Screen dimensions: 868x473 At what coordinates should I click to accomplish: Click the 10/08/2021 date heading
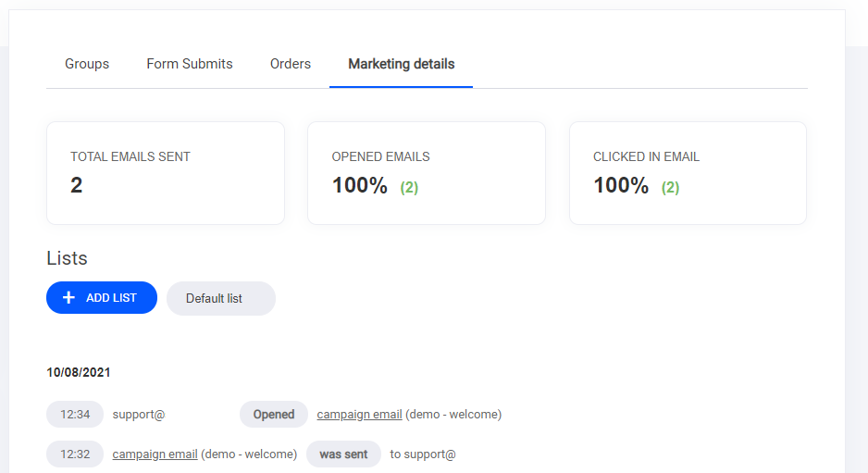[79, 373]
